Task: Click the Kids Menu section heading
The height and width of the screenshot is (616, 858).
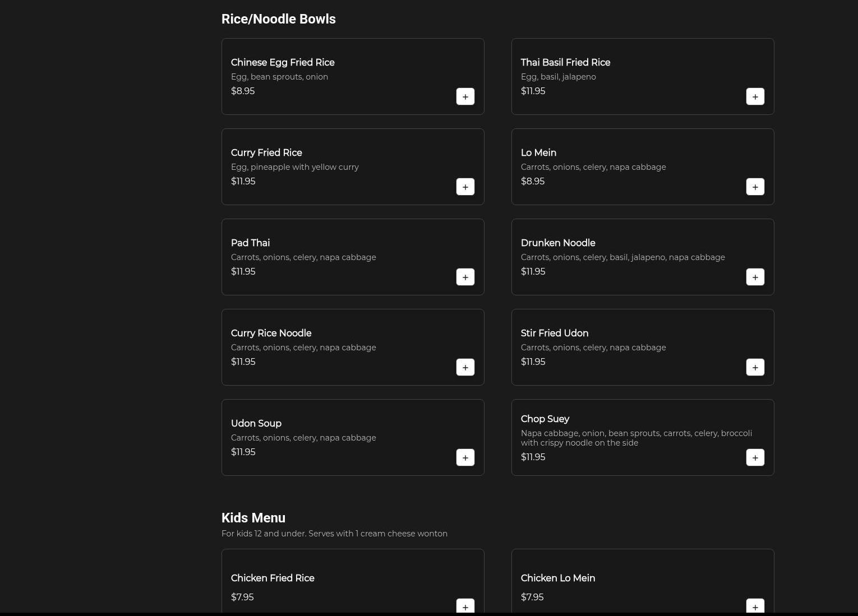Action: 253,518
